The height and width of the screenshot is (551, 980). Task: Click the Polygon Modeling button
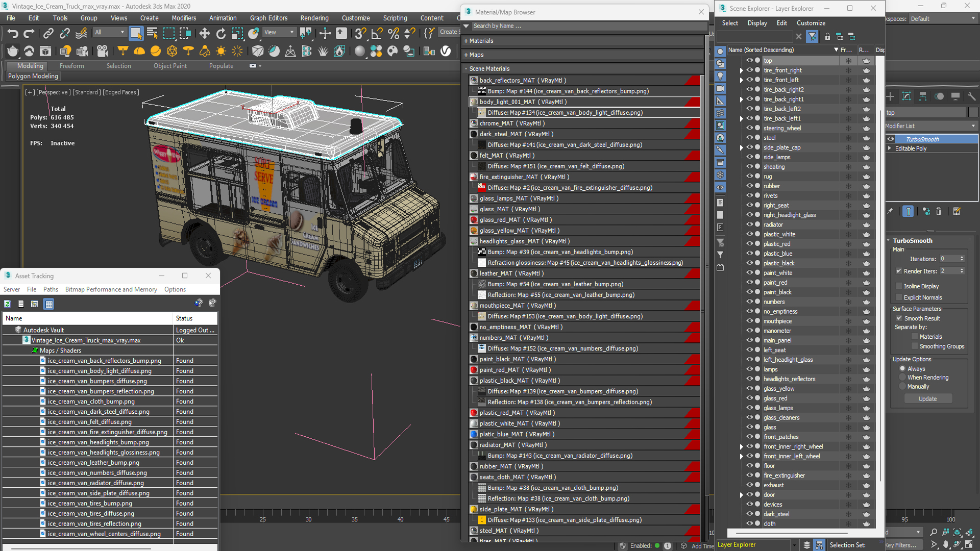click(33, 76)
